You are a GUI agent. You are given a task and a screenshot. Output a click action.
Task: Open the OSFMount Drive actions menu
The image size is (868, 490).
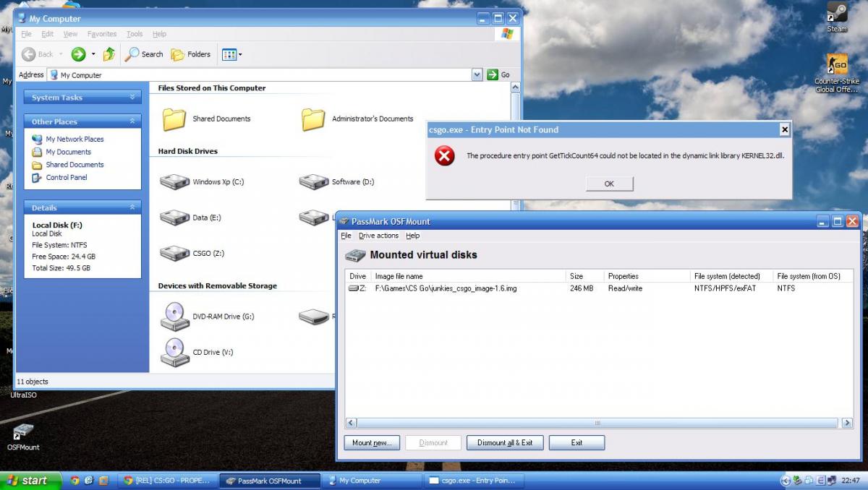pyautogui.click(x=379, y=236)
